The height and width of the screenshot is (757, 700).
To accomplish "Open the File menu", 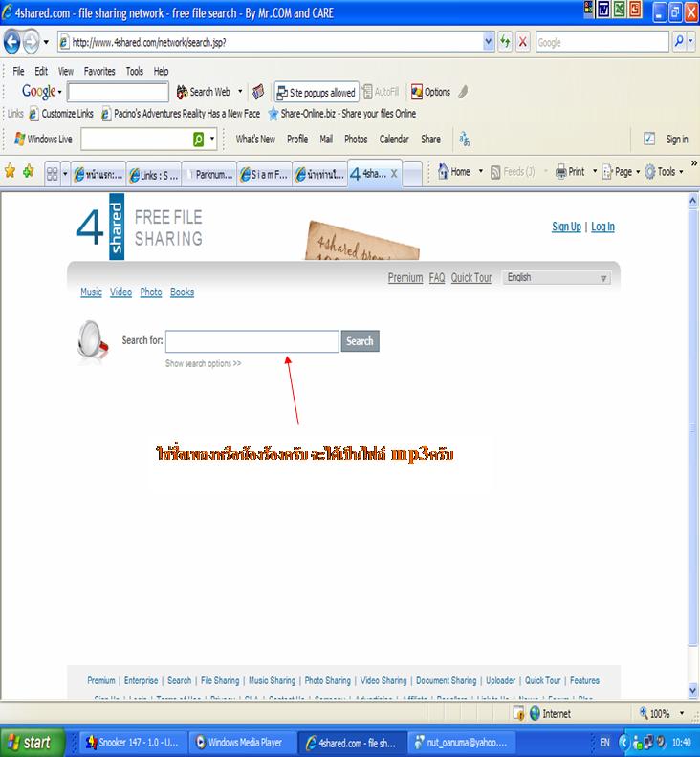I will (18, 71).
